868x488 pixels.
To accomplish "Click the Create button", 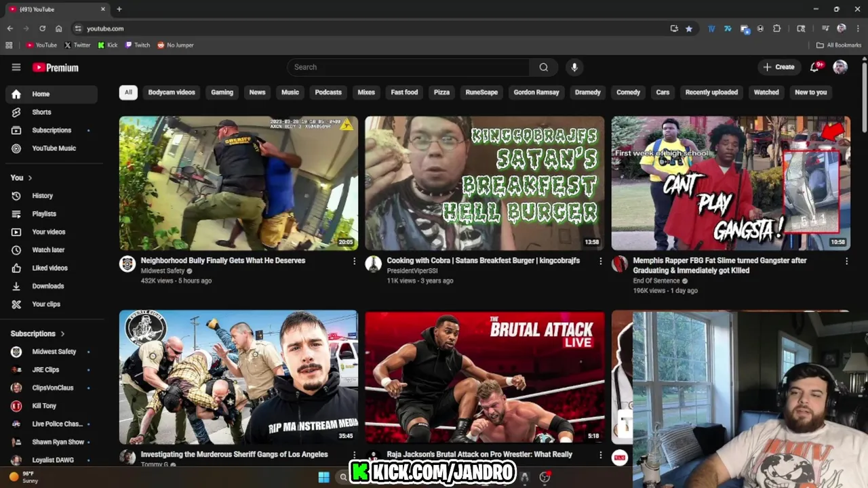I will click(778, 67).
